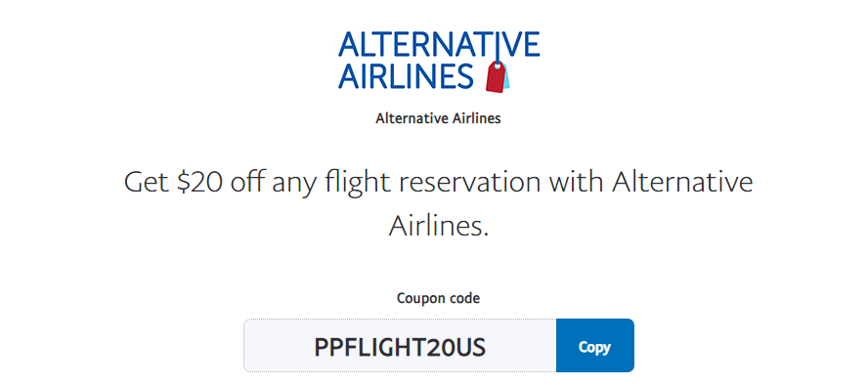Click the Airlines. text on second headline line

coord(439,225)
